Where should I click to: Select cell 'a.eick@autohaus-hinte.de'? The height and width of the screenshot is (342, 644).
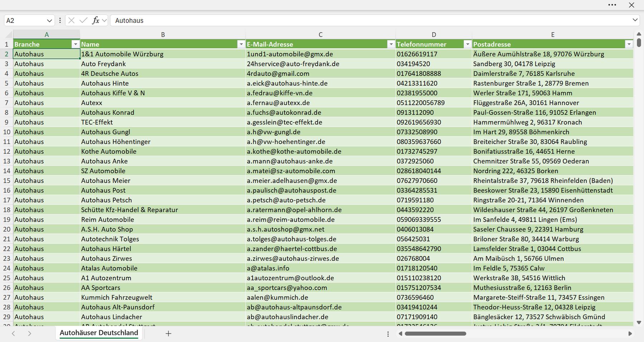tap(321, 83)
